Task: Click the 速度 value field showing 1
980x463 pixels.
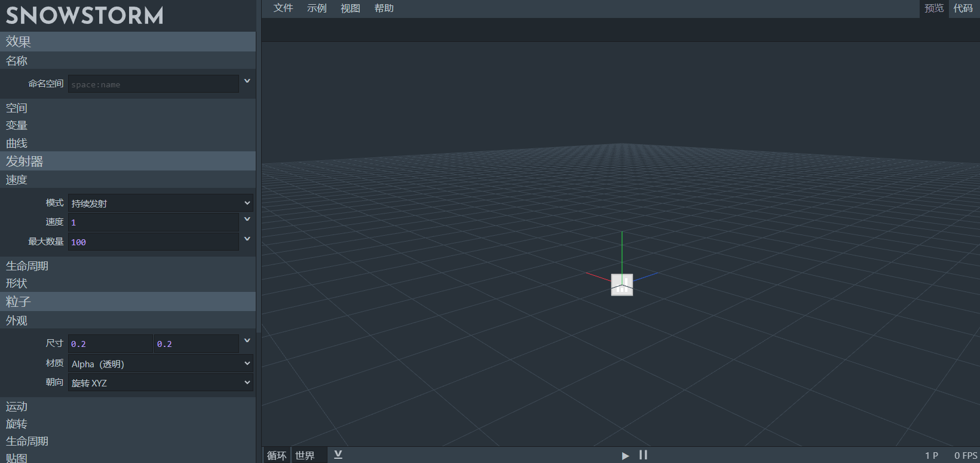Action: coord(153,223)
